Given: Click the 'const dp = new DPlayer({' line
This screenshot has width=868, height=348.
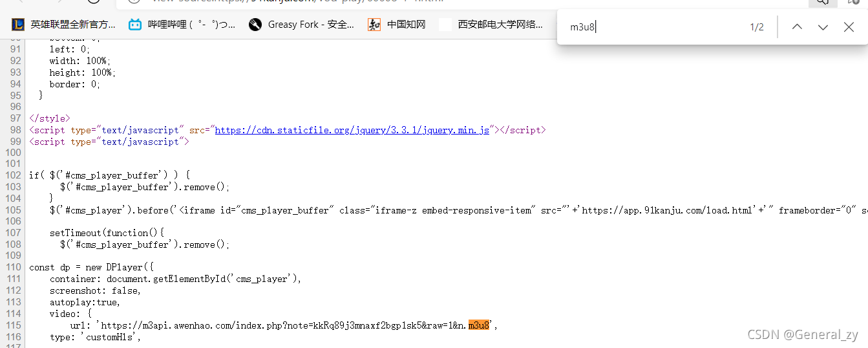Looking at the screenshot, I should point(91,267).
